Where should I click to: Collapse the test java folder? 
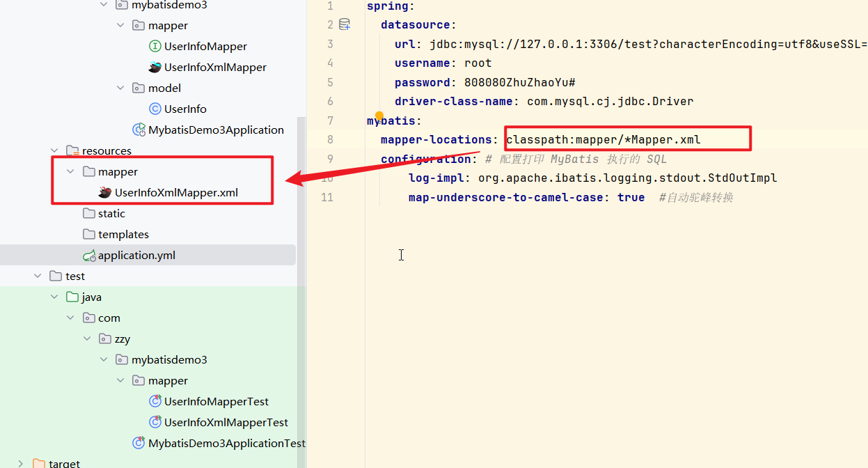[54, 297]
